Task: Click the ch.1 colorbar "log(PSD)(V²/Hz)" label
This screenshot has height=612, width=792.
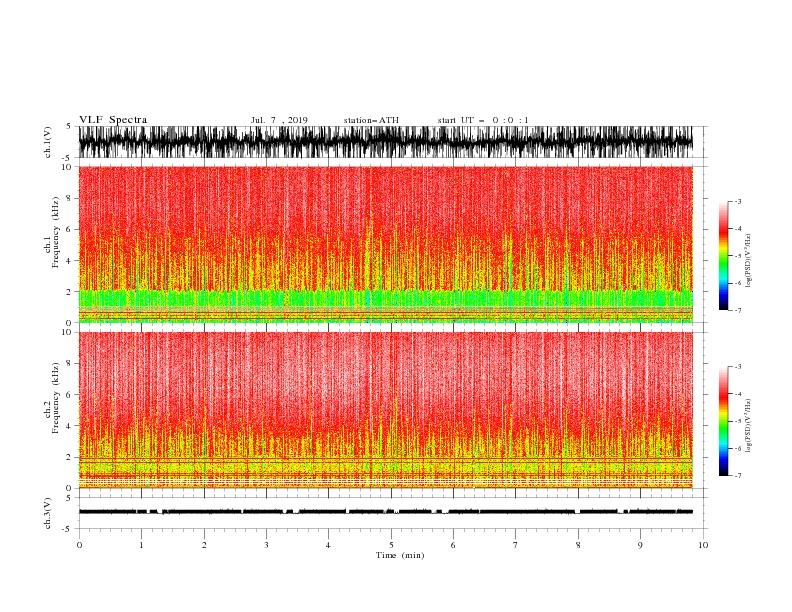Action: tap(749, 261)
